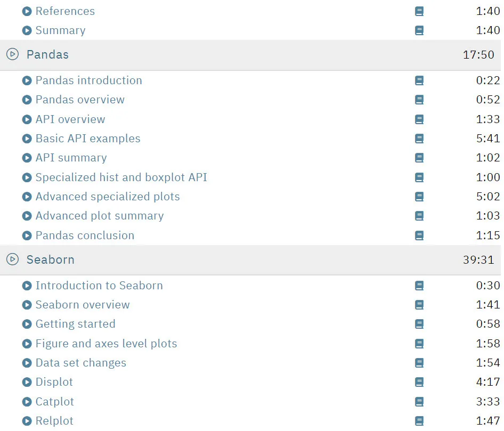
Task: Click the book icon in References row
Action: (x=419, y=11)
